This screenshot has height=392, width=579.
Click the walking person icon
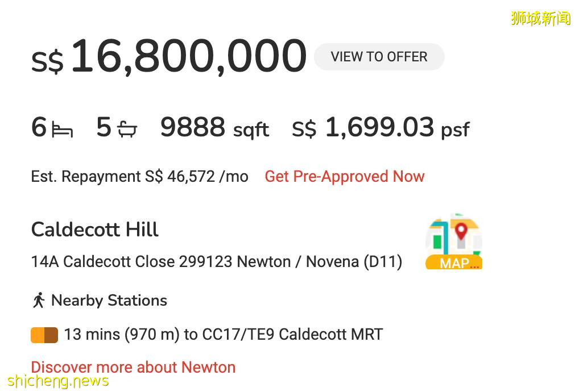click(x=39, y=301)
